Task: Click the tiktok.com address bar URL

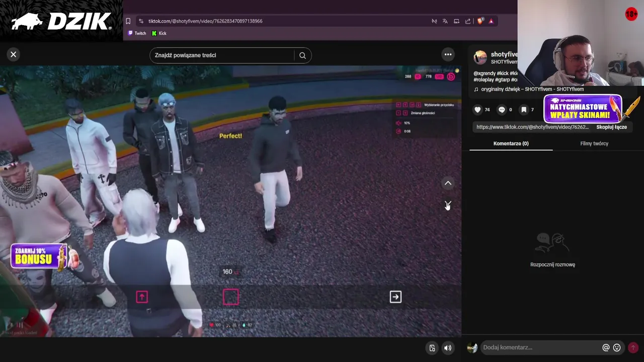Action: [205, 21]
